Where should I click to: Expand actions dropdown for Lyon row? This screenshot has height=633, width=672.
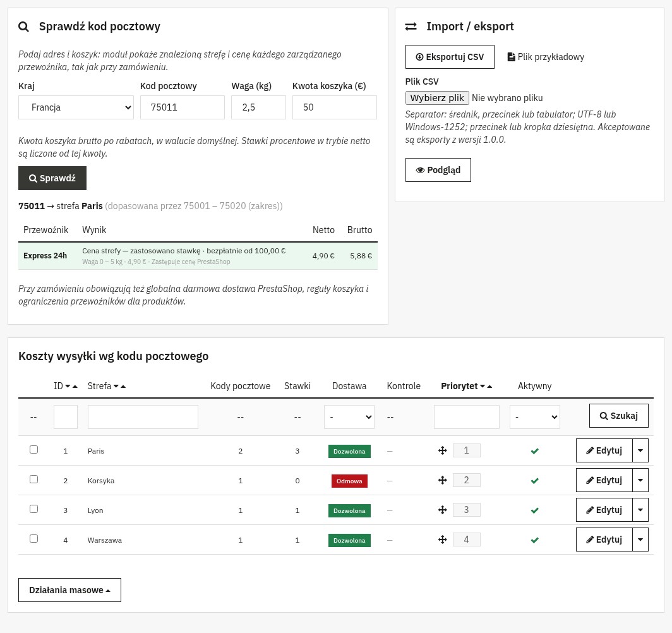point(640,510)
